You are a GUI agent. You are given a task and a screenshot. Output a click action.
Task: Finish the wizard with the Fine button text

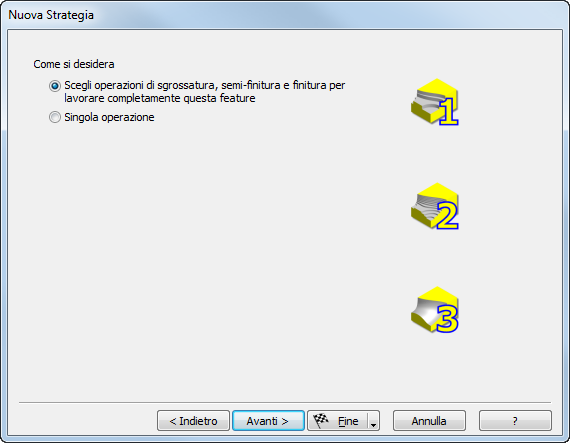pyautogui.click(x=348, y=421)
